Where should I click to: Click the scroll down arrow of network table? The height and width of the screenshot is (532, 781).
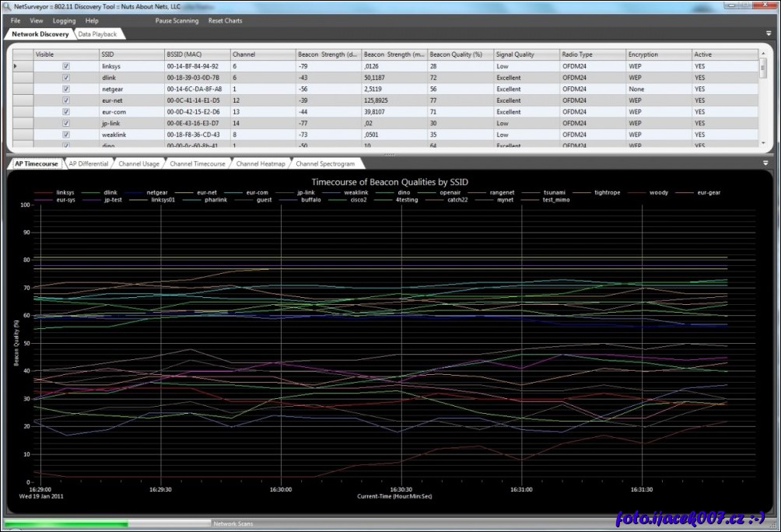[x=762, y=142]
